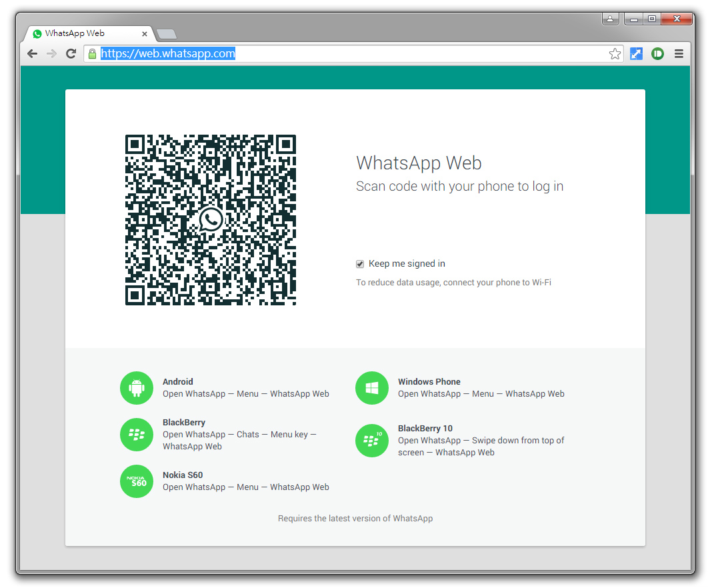The image size is (708, 588).
Task: Reload the WhatsApp Web page
Action: pos(71,54)
